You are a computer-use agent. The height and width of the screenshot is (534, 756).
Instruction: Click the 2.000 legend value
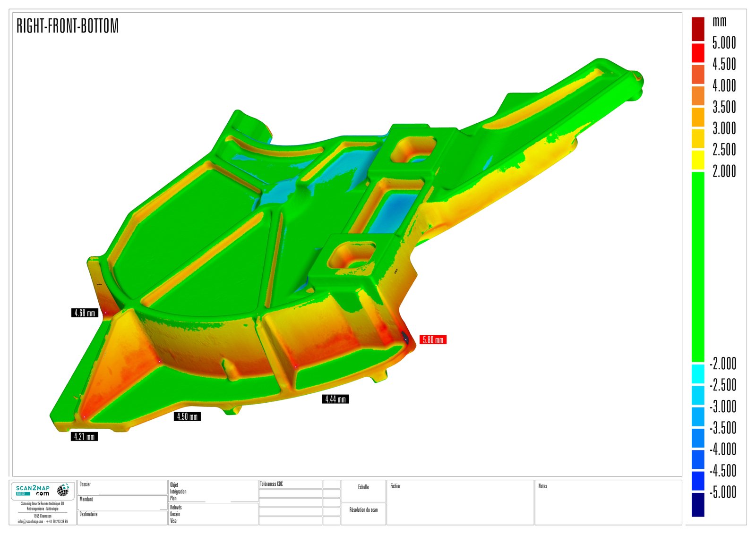coord(724,171)
